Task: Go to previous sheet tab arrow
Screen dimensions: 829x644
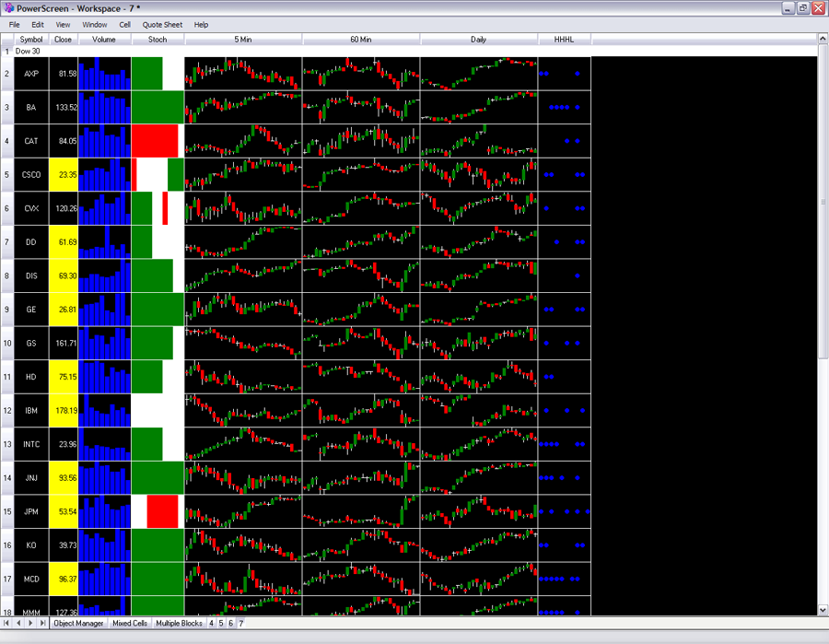Action: coord(19,623)
